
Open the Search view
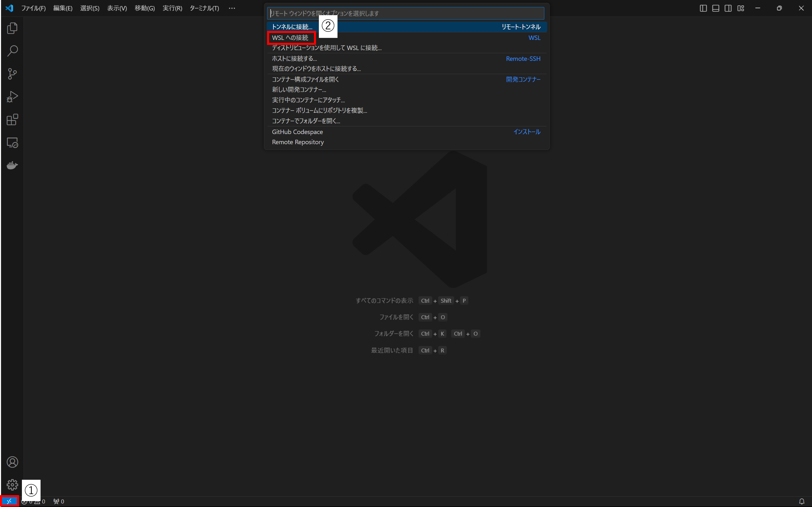(x=12, y=51)
